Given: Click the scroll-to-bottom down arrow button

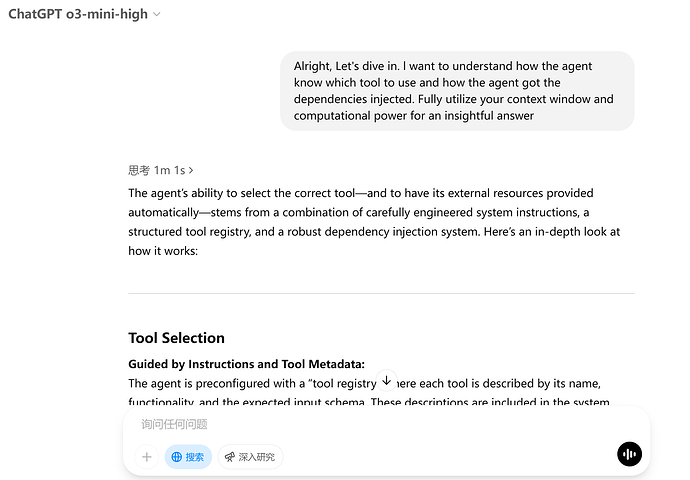Looking at the screenshot, I should (x=386, y=381).
